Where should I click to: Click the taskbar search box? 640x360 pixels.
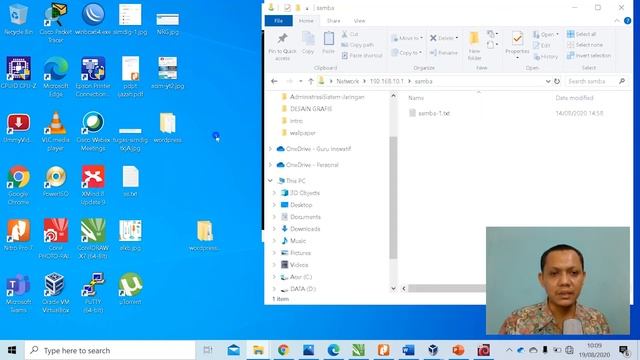click(x=110, y=350)
